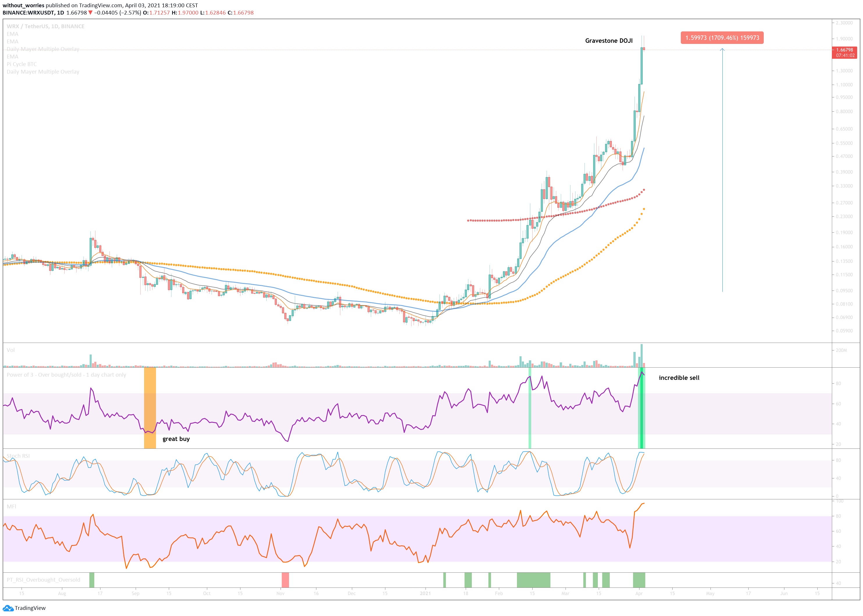Screen dimensions: 863x616
Task: Click the TradingView cloud logo icon
Action: (x=8, y=608)
